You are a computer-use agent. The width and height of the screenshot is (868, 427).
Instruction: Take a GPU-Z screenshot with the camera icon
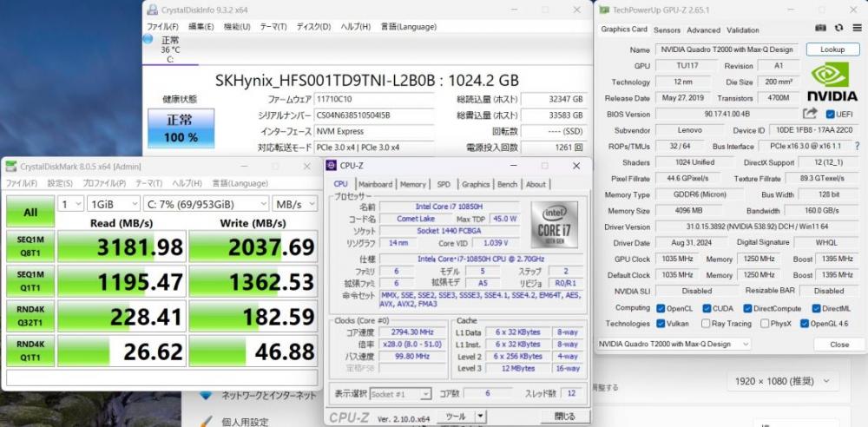coord(821,28)
